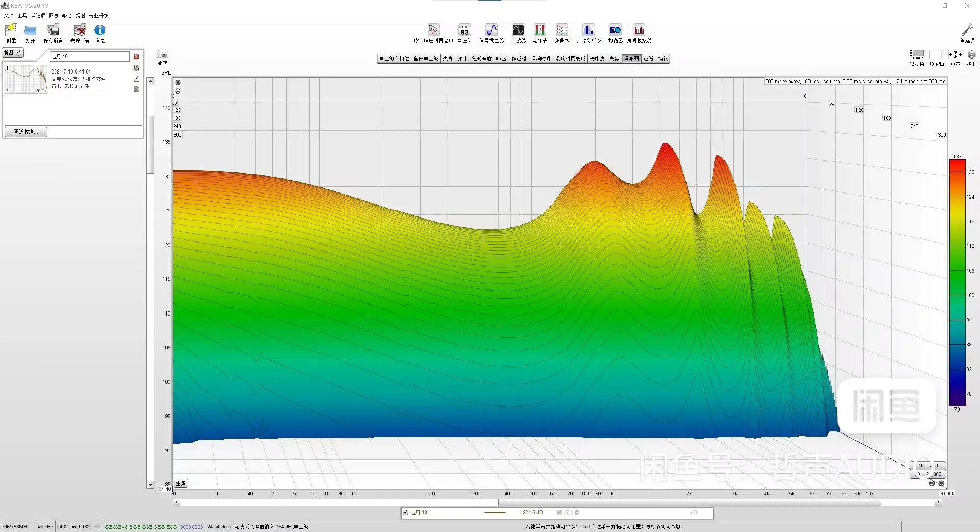This screenshot has width=980, height=532.
Task: Click the horizontal scrollbar's left arrow
Action: 176,502
